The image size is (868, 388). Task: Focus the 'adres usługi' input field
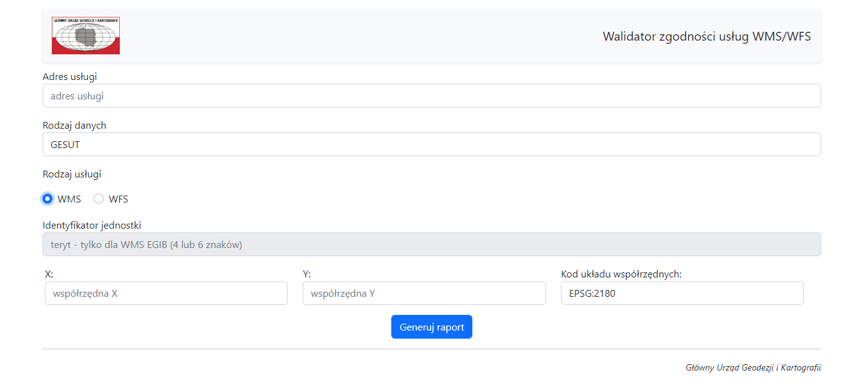tap(431, 96)
